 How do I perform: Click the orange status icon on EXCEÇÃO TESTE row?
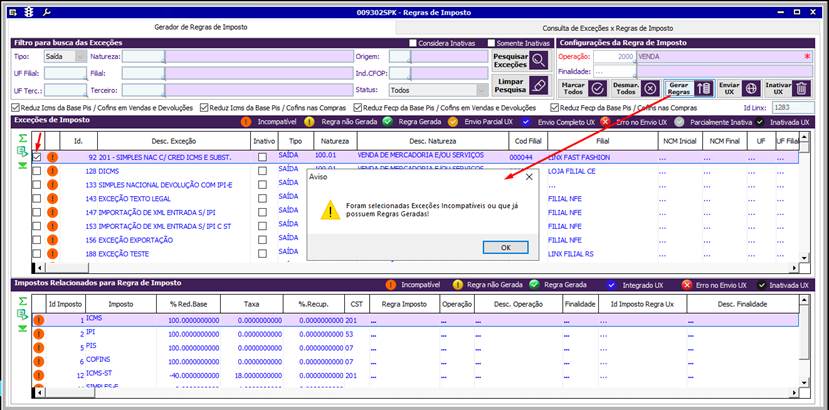click(52, 253)
